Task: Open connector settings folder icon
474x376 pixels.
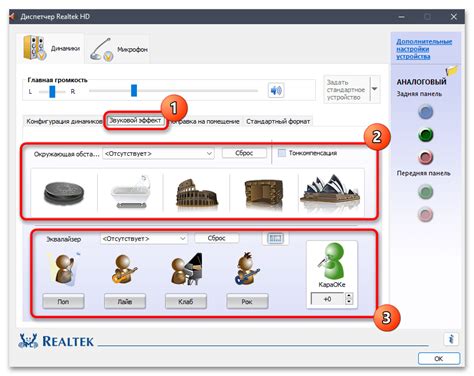Action: pos(452,70)
